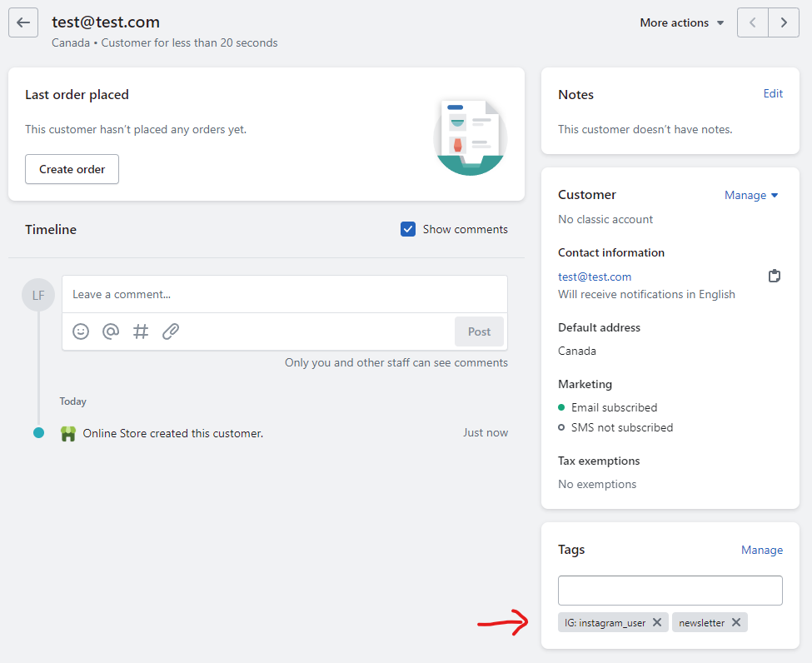This screenshot has height=663, width=812.
Task: Focus the Leave a comment field
Action: tap(284, 294)
